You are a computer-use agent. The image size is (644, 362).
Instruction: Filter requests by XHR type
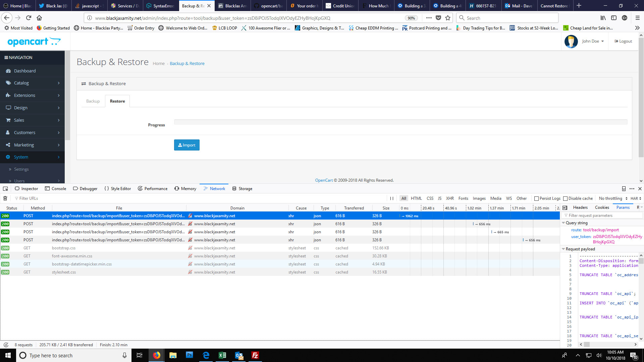click(x=450, y=198)
